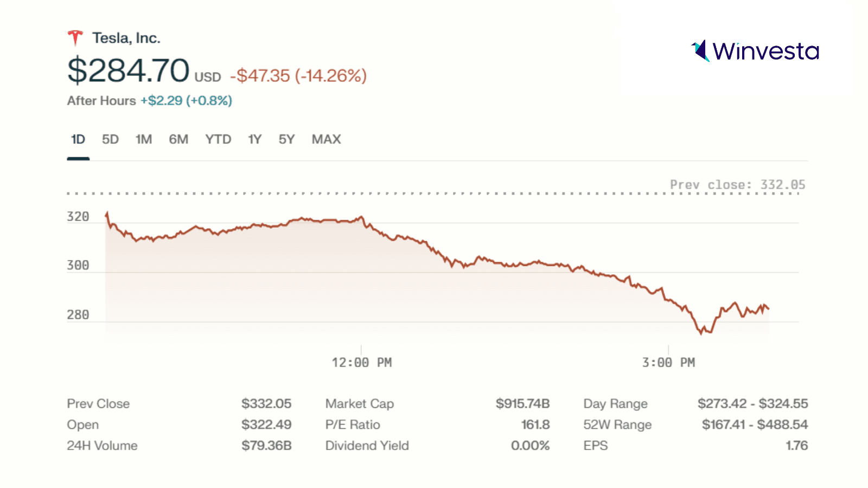
Task: Show the MAX price history
Action: click(326, 139)
